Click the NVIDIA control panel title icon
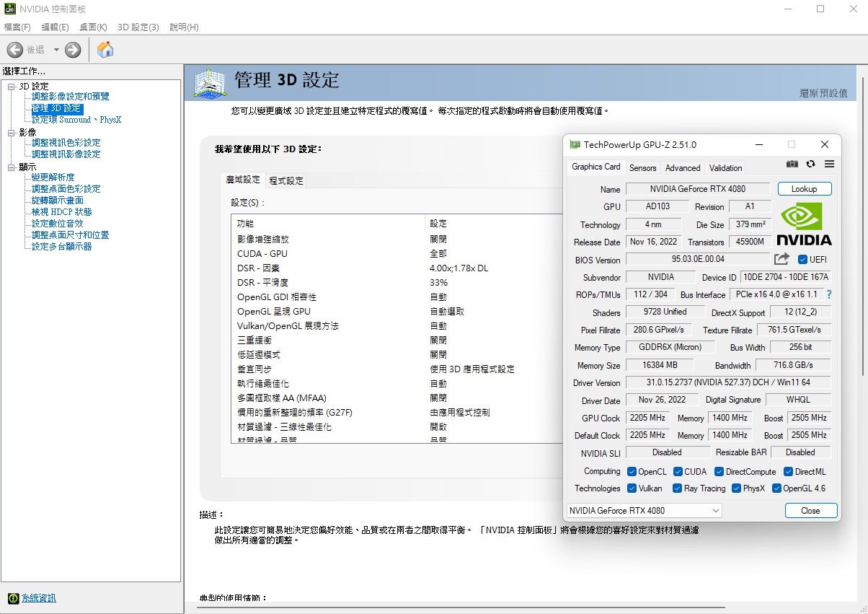Viewport: 868px width, 614px height. (9, 9)
